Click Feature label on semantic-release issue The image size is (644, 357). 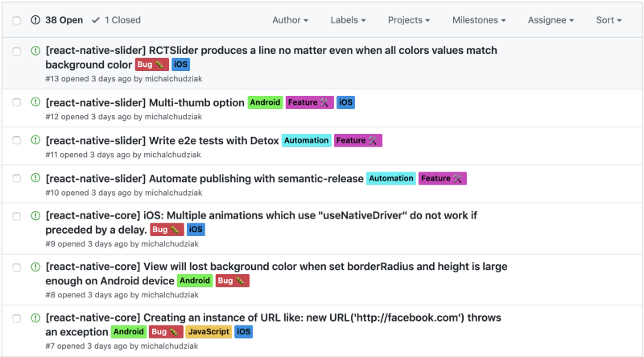point(443,179)
